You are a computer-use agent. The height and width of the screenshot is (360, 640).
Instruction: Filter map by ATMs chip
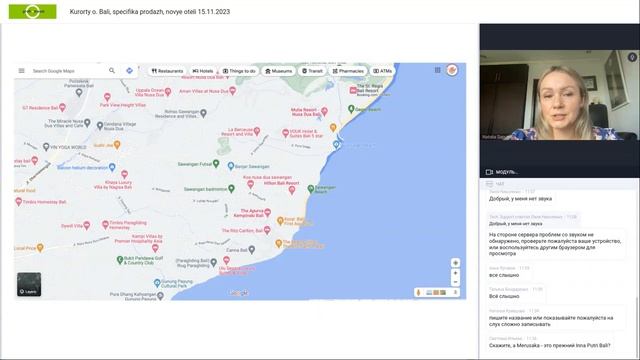(x=382, y=71)
